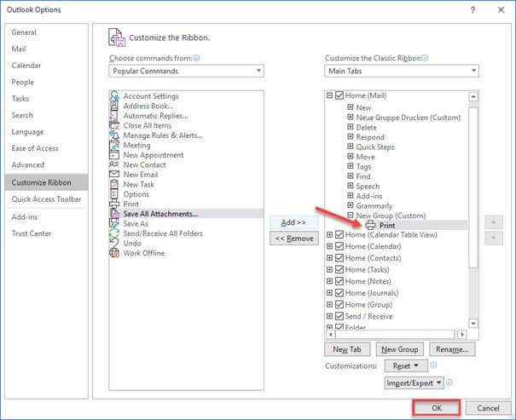Uncheck the Home (Mail) tab checkbox

[339, 95]
